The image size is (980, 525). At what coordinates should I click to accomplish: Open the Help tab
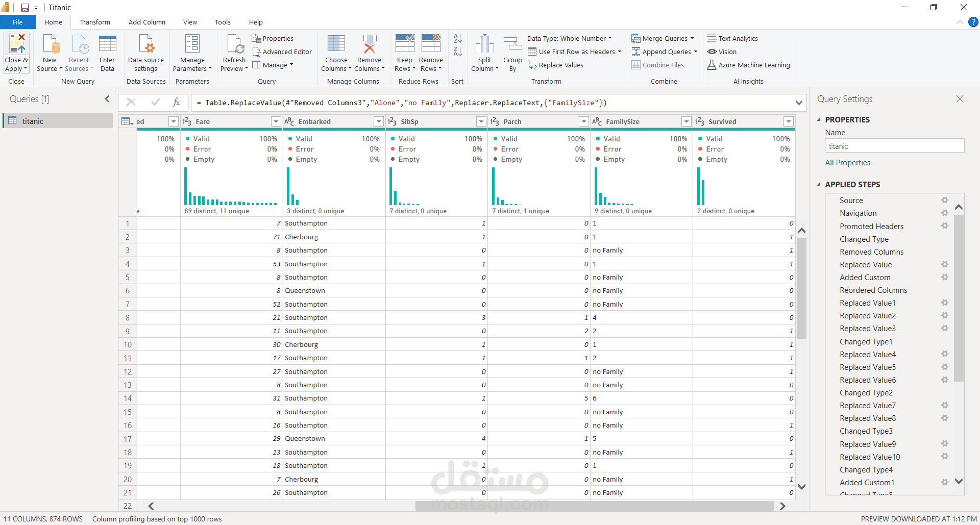pos(256,22)
